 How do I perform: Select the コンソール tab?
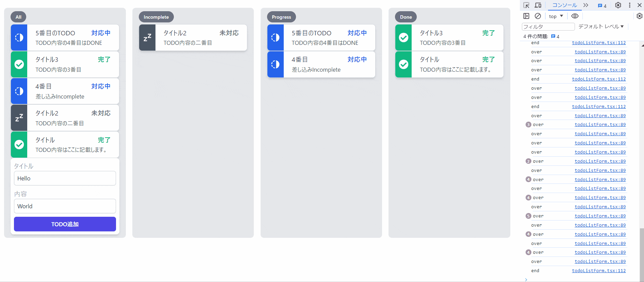(564, 5)
